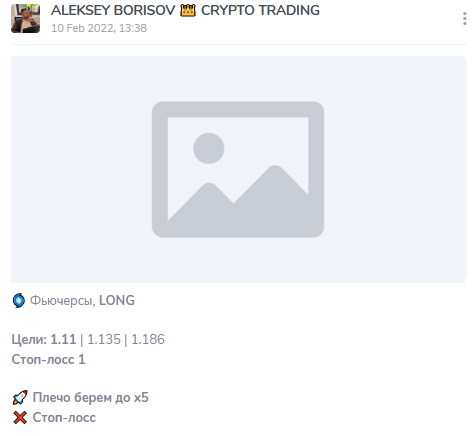
Task: Select the third target value 1.186
Action: click(x=148, y=339)
